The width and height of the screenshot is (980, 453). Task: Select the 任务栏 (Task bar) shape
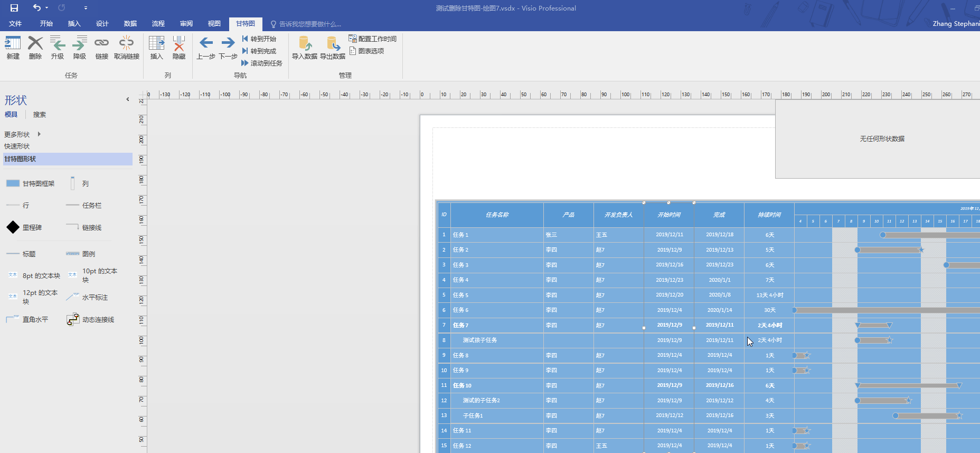tap(83, 205)
